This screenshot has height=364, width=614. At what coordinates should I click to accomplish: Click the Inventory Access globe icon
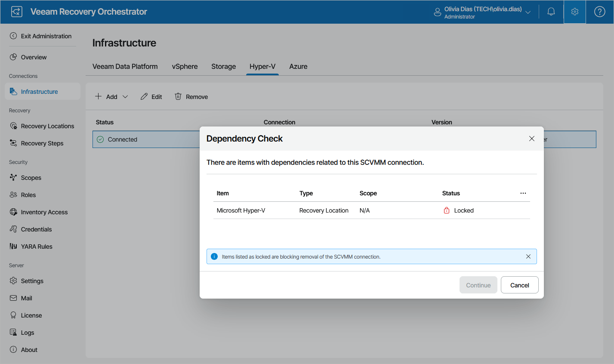click(13, 212)
